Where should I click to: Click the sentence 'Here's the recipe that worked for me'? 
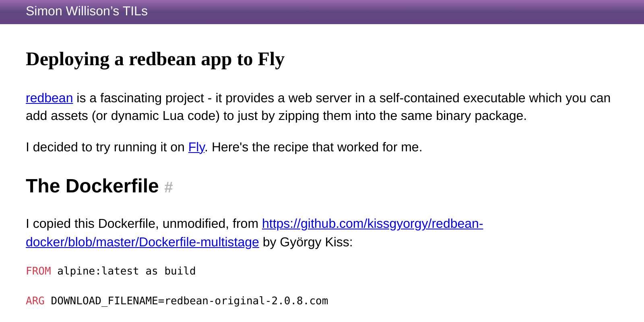tap(316, 147)
